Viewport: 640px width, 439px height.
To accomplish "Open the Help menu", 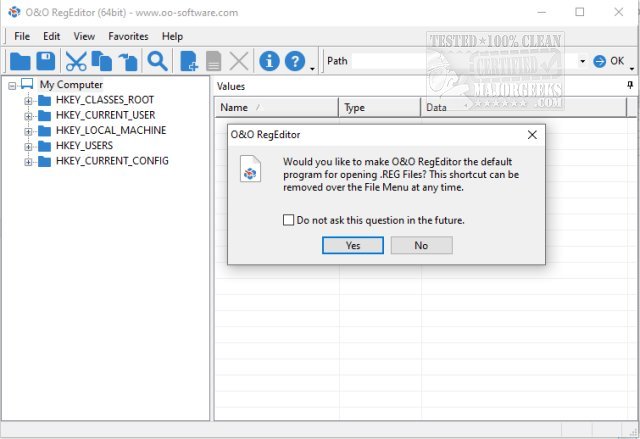I will 172,36.
